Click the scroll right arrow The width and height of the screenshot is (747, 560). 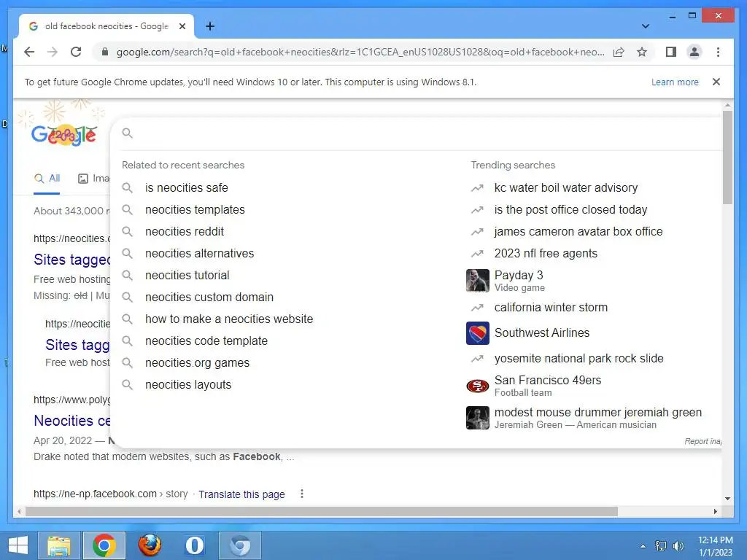(x=715, y=511)
